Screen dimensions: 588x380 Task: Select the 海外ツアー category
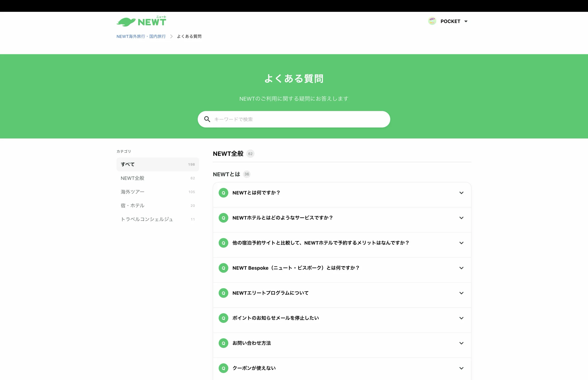[158, 192]
